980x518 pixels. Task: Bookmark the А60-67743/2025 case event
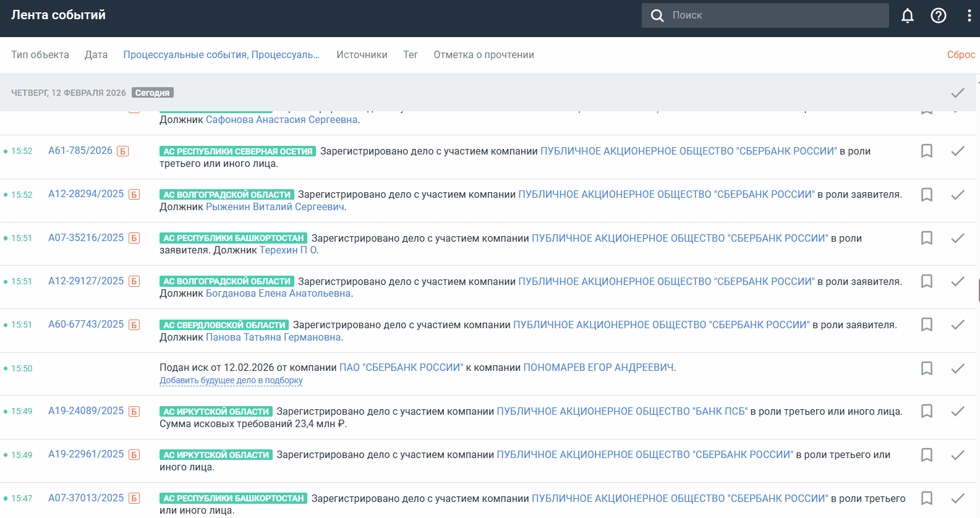coord(926,325)
